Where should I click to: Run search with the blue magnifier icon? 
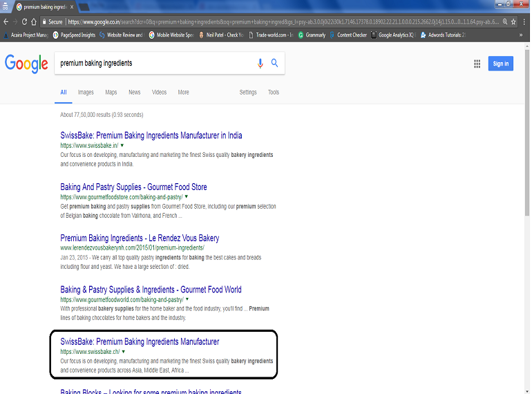274,63
